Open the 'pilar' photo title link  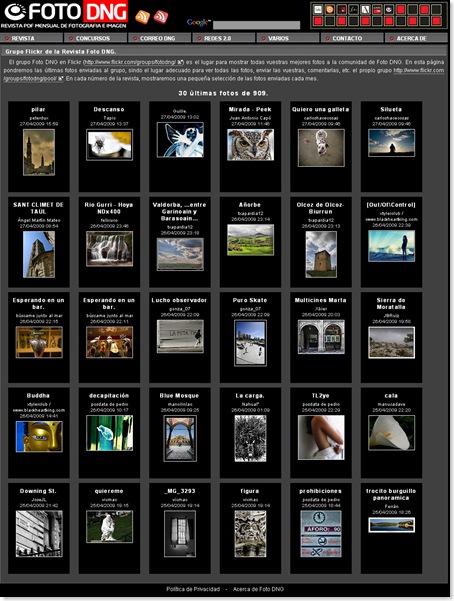pos(38,110)
